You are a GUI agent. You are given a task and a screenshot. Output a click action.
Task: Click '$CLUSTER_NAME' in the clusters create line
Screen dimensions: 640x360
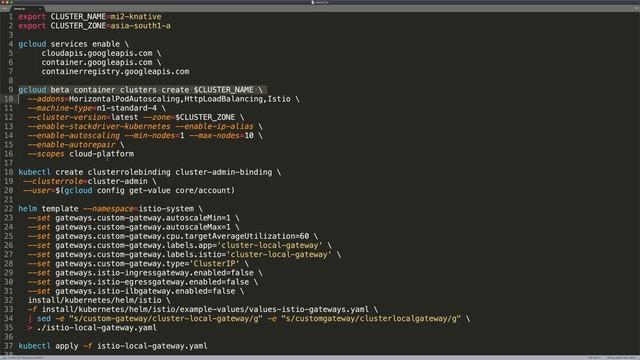click(223, 90)
